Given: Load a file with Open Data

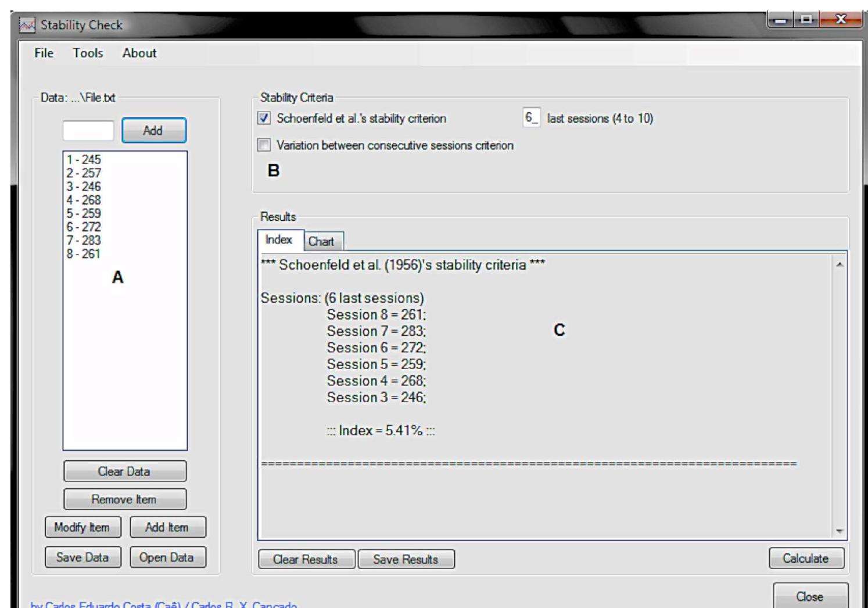Looking at the screenshot, I should [167, 557].
